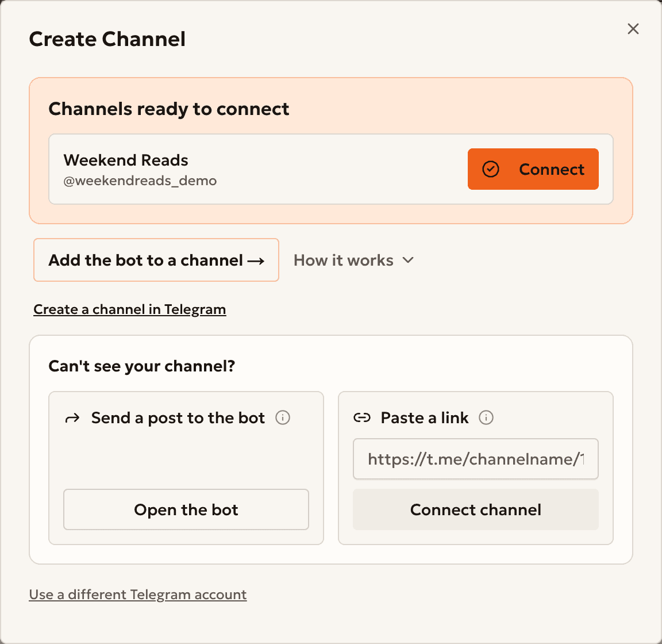Image resolution: width=662 pixels, height=644 pixels.
Task: Expand the How it works section
Action: coord(353,260)
